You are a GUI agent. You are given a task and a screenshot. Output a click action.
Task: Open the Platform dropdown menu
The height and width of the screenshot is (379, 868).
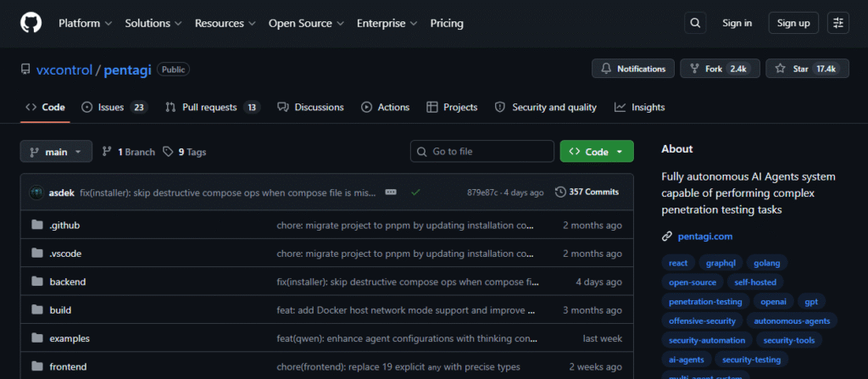pos(86,23)
